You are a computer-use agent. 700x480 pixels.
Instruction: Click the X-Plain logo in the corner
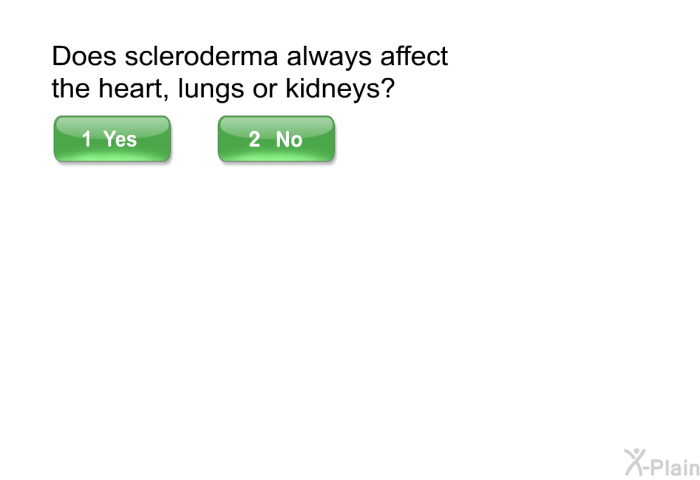(662, 463)
